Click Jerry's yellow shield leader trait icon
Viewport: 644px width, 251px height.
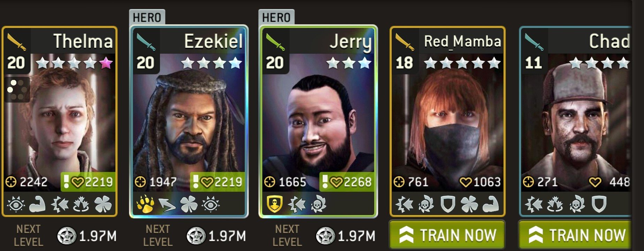(275, 204)
